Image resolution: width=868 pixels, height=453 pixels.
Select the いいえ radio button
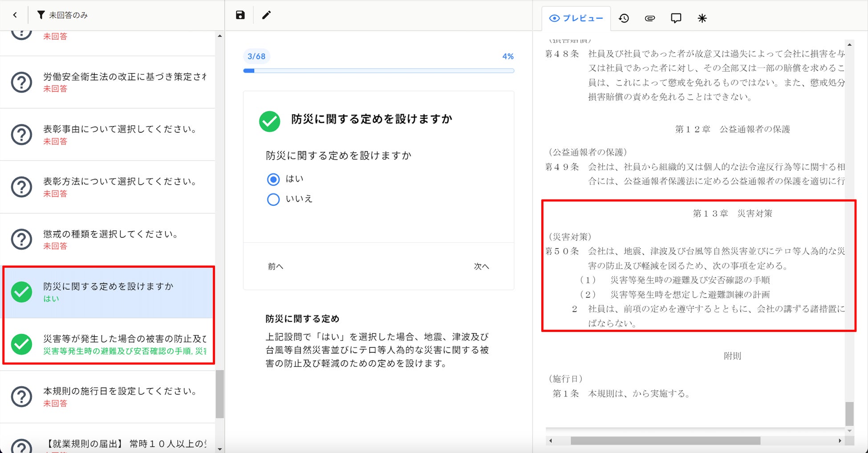tap(273, 199)
